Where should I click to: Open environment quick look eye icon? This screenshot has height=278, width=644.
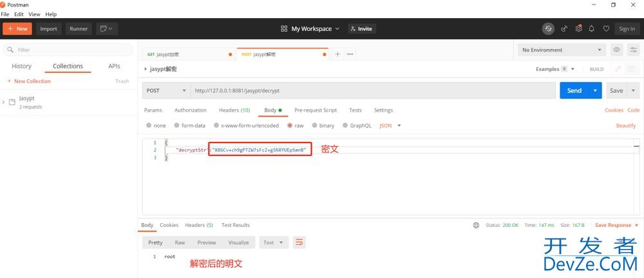point(616,50)
